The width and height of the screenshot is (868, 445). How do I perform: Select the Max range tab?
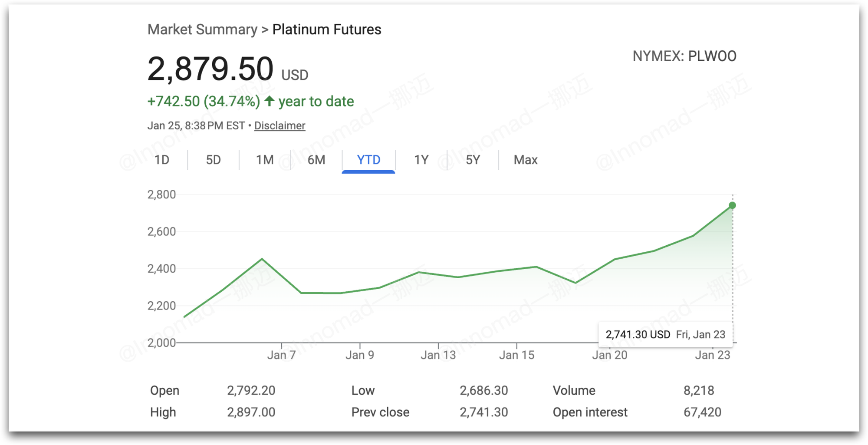pyautogui.click(x=526, y=160)
